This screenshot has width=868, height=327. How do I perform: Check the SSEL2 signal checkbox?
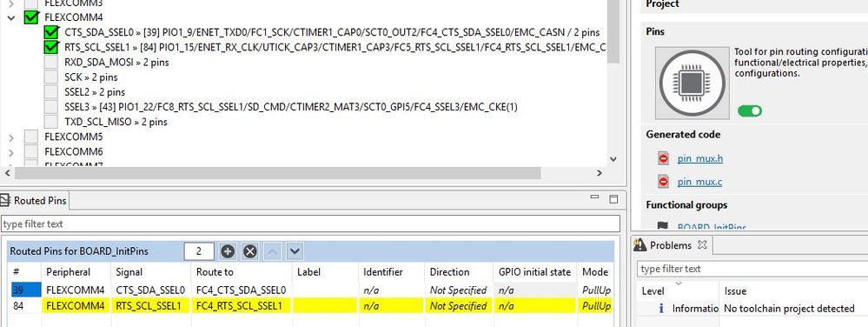[x=51, y=92]
